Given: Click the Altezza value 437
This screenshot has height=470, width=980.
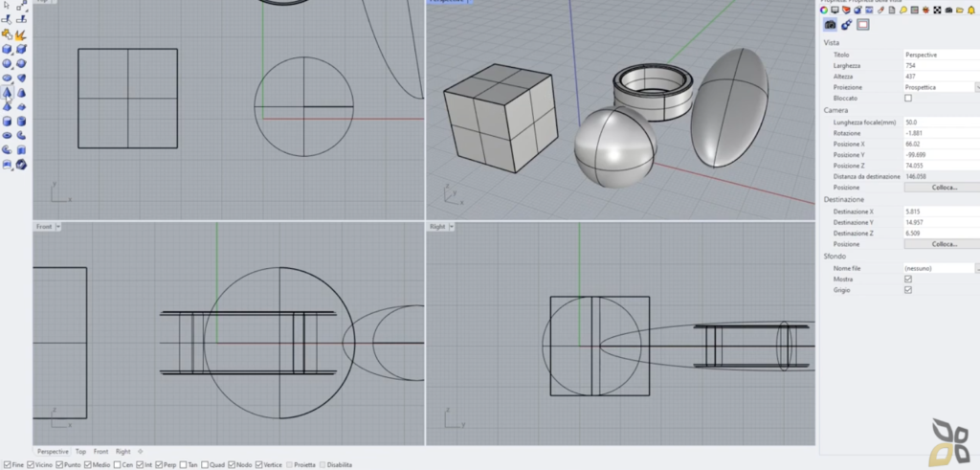Looking at the screenshot, I should (x=909, y=77).
